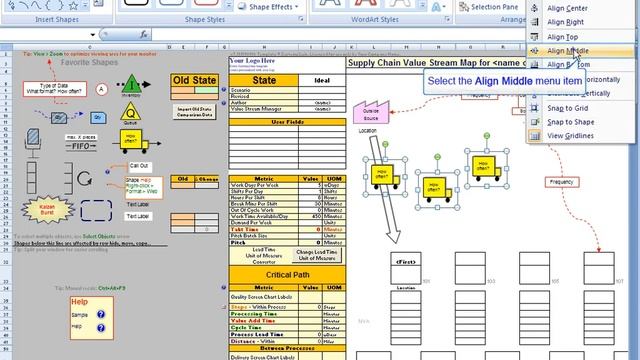Open the Shape Styles dialog launcher
This screenshot has height=360, width=640.
point(301,19)
